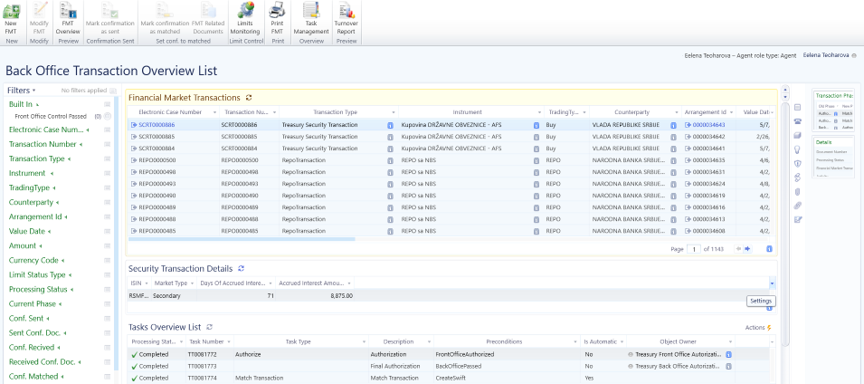
Task: Click the Modify FMT ribbon icon
Action: [x=39, y=10]
